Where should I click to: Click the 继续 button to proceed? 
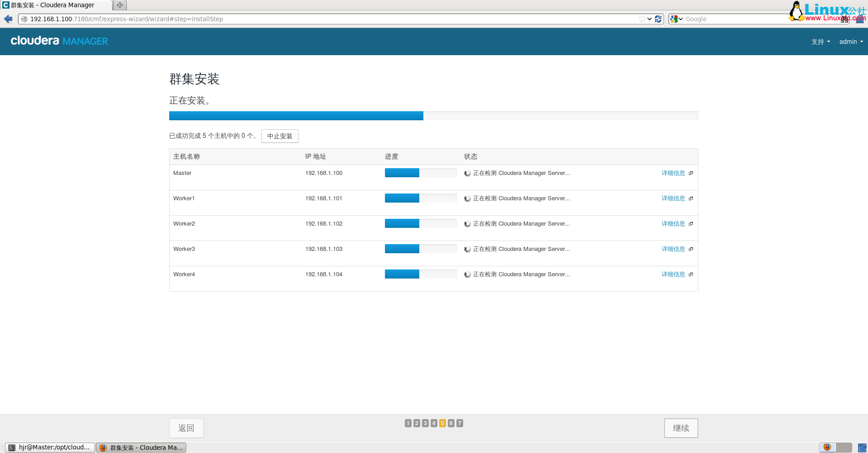pos(681,428)
